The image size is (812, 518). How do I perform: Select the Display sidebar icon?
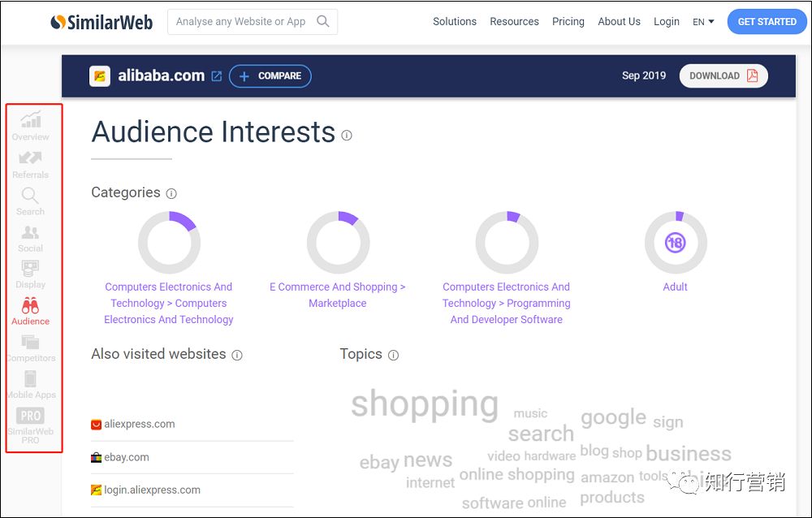tap(30, 269)
